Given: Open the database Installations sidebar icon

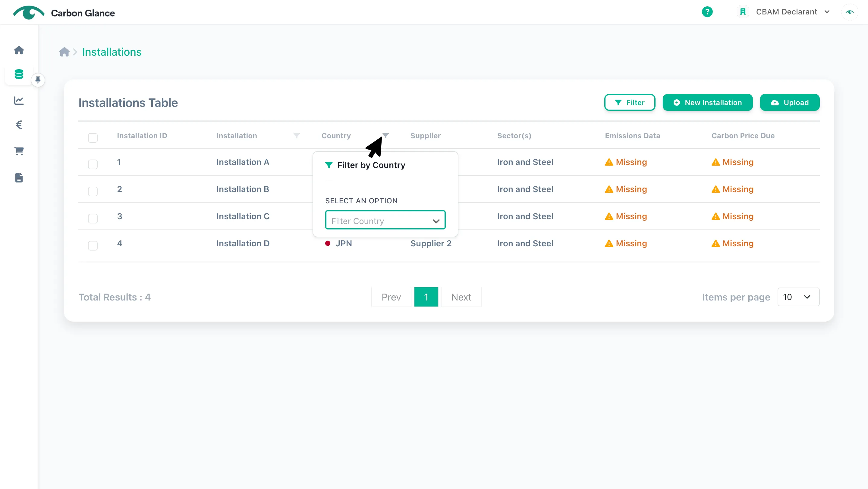Looking at the screenshot, I should [x=19, y=74].
